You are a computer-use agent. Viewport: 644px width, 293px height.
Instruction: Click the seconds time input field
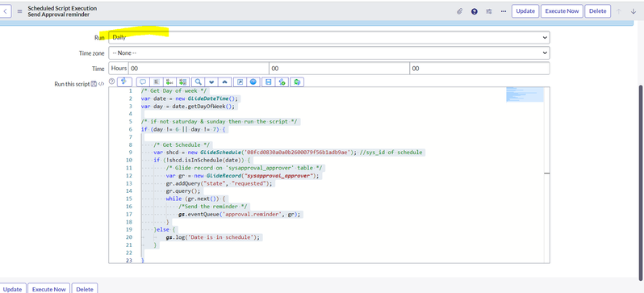pyautogui.click(x=479, y=69)
